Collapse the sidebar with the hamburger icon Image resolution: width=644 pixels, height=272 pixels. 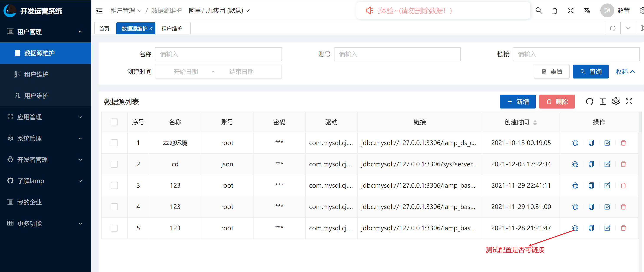click(x=99, y=10)
